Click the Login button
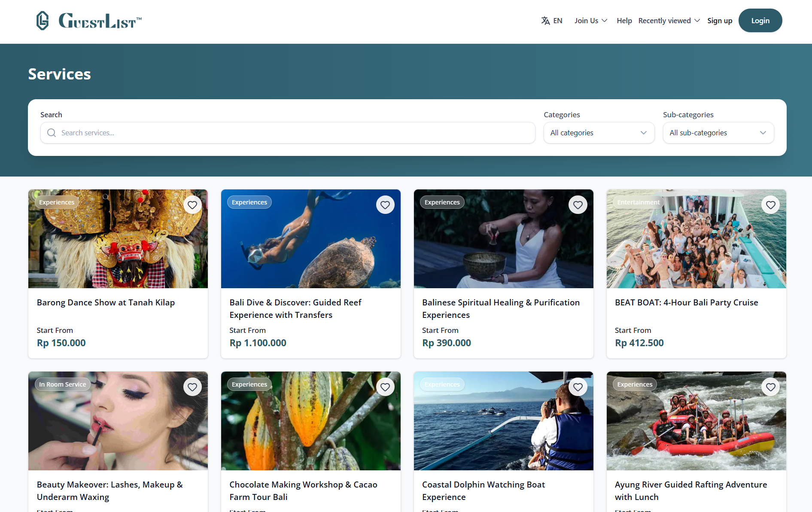The width and height of the screenshot is (812, 512). coord(760,21)
